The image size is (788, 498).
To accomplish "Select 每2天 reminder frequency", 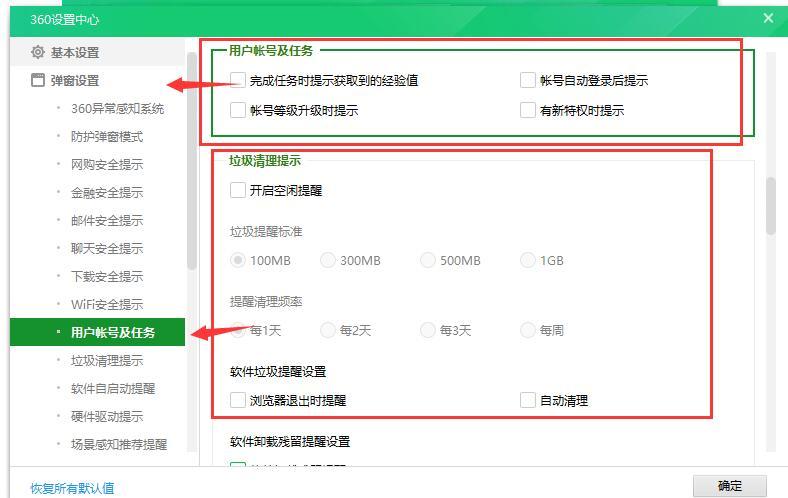I will (x=328, y=330).
